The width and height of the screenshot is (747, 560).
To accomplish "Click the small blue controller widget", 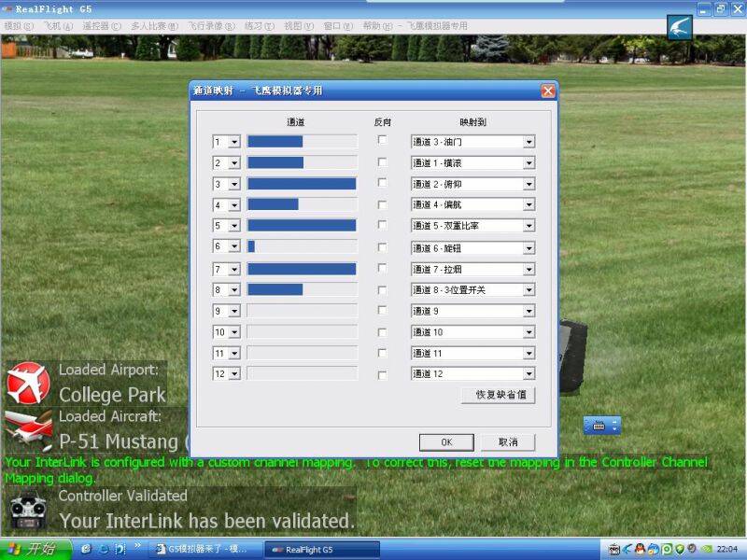I will pos(602,426).
